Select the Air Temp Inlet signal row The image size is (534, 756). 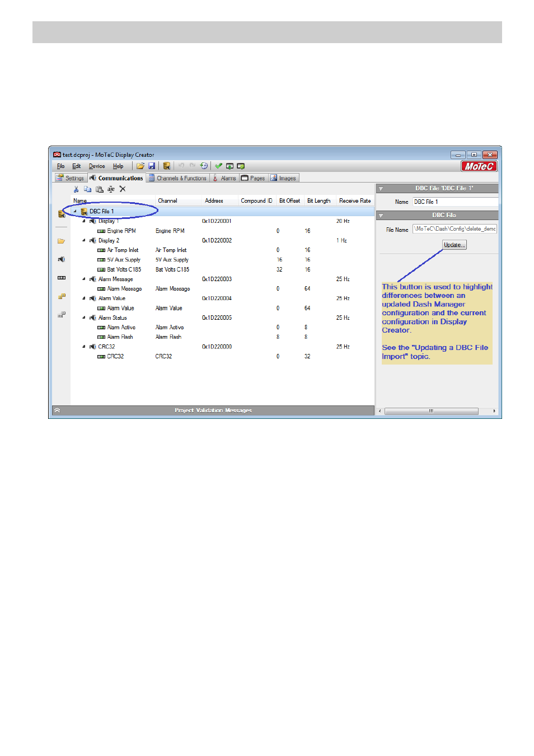222,250
